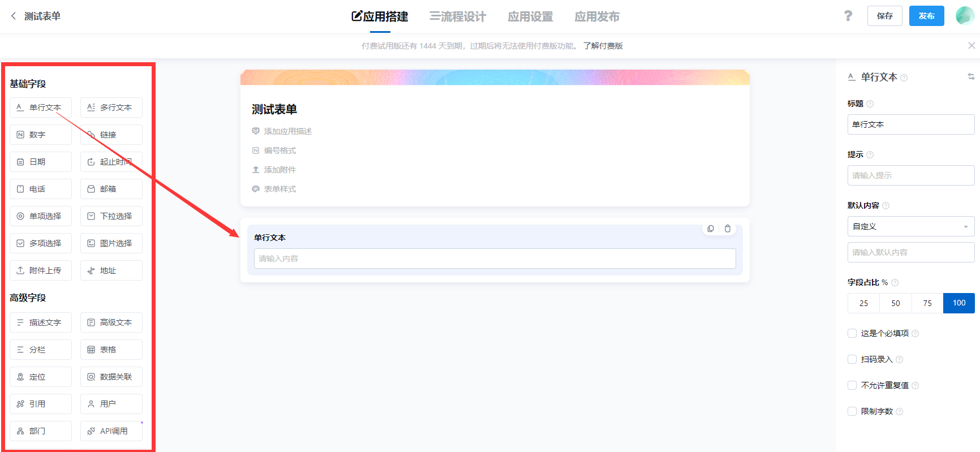The width and height of the screenshot is (980, 452).
Task: Add a 定位 field
Action: tap(41, 377)
